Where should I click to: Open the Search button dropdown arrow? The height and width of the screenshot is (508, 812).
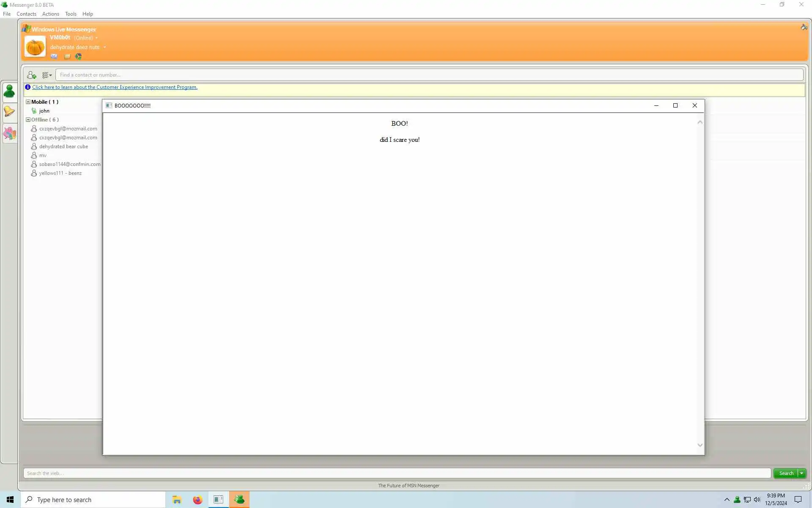point(801,473)
